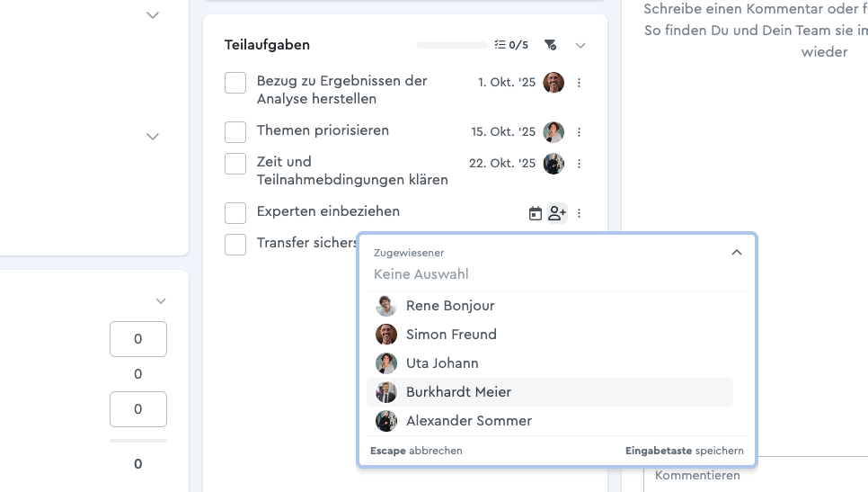This screenshot has height=492, width=868.
Task: Click into the Kommentieren input field
Action: pos(755,475)
